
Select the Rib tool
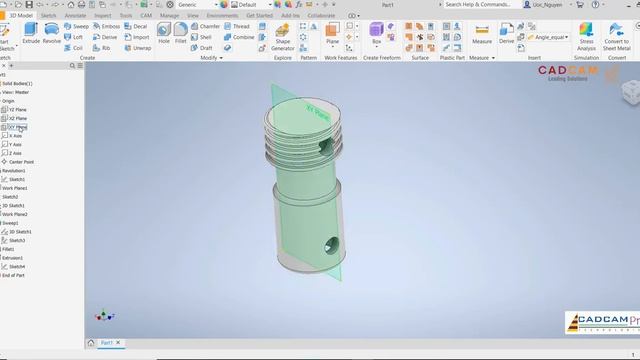[102, 48]
